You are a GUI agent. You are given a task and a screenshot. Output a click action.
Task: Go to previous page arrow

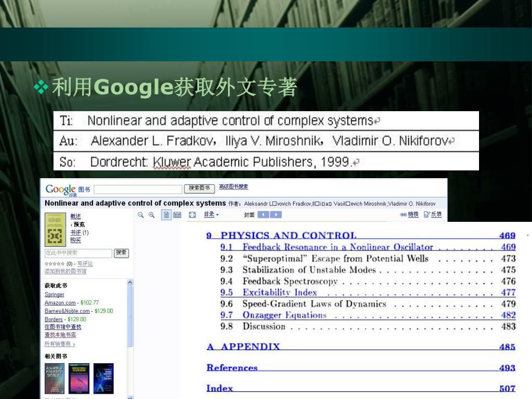click(x=263, y=215)
